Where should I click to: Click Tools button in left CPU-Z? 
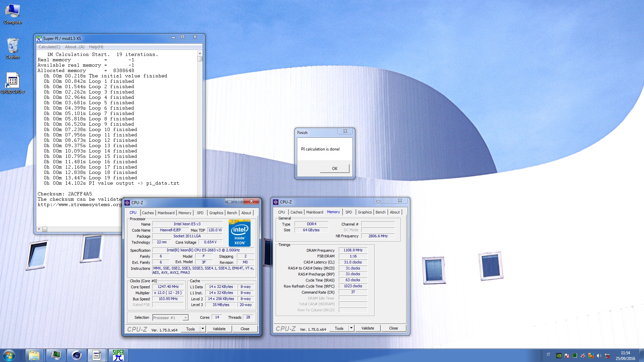(191, 329)
